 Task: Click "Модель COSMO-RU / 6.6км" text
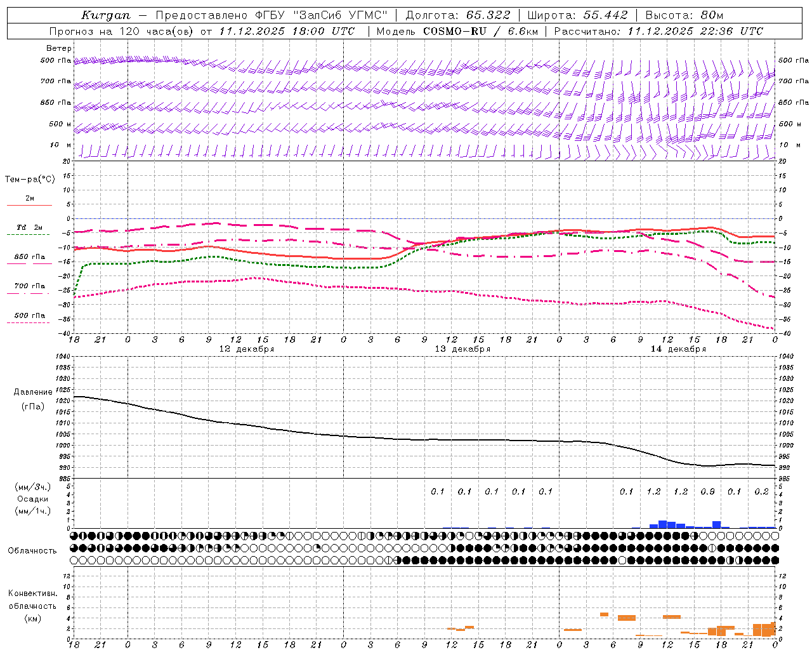pyautogui.click(x=457, y=31)
